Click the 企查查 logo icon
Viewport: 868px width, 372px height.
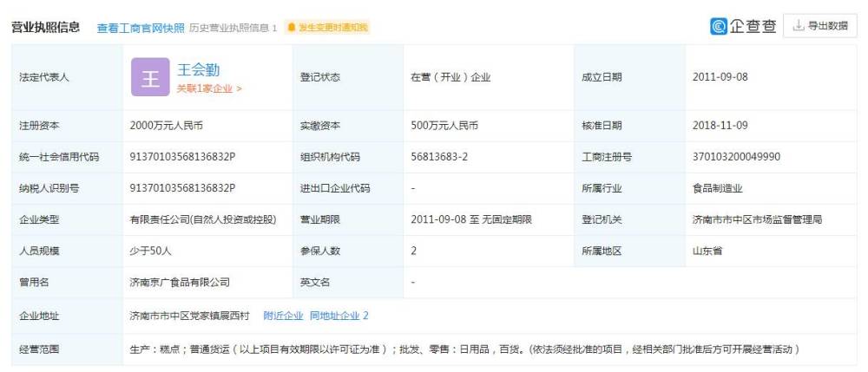coord(718,26)
